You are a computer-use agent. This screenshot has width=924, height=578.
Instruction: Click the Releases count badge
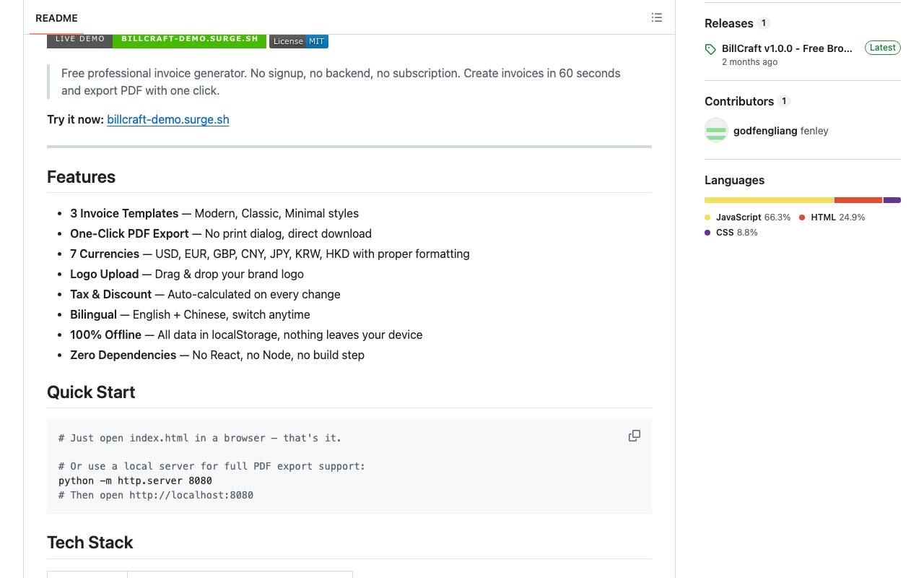(764, 23)
